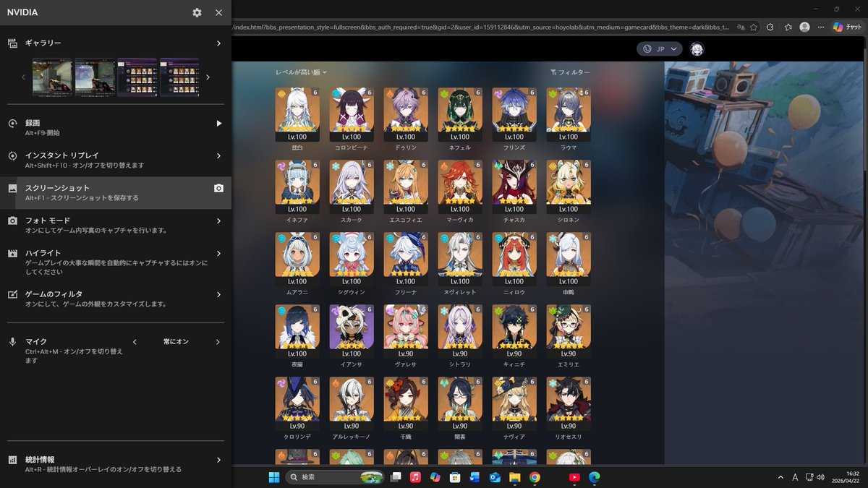Viewport: 868px width, 488px height.
Task: Open the ナヴィア character card
Action: pyautogui.click(x=514, y=405)
